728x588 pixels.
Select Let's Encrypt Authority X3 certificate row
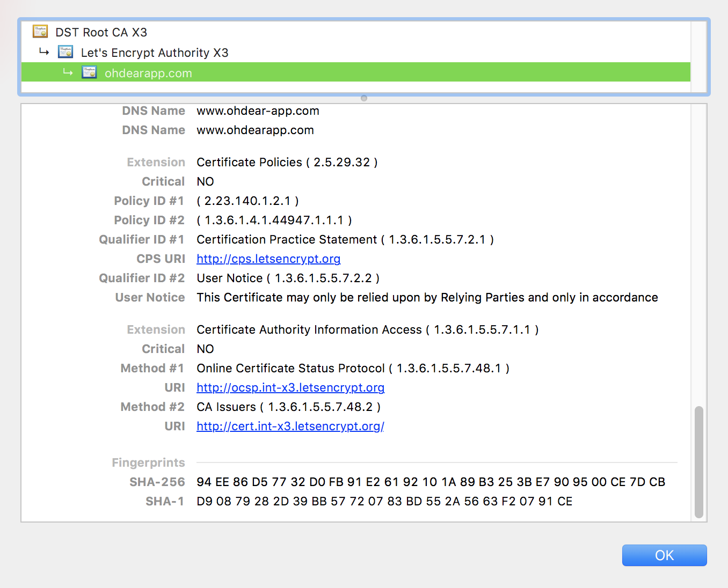point(355,53)
